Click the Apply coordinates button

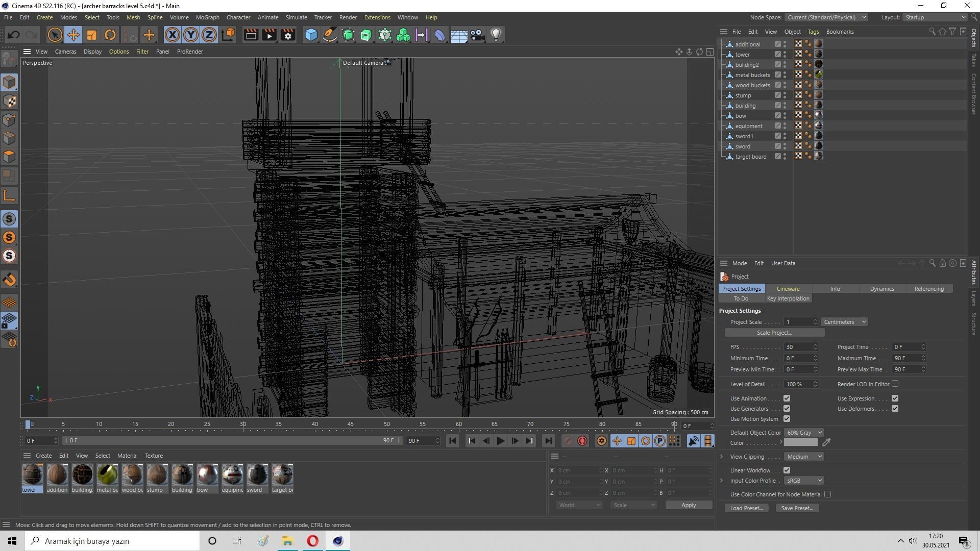[689, 505]
